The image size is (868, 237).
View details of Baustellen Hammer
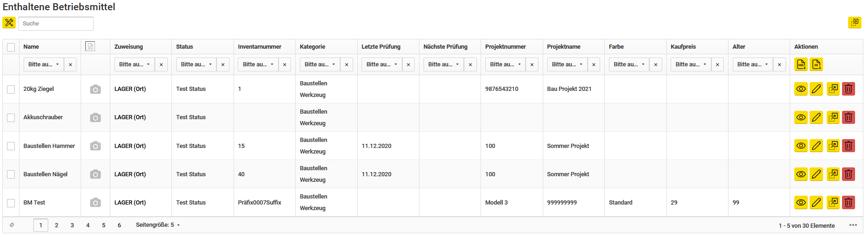tap(801, 146)
